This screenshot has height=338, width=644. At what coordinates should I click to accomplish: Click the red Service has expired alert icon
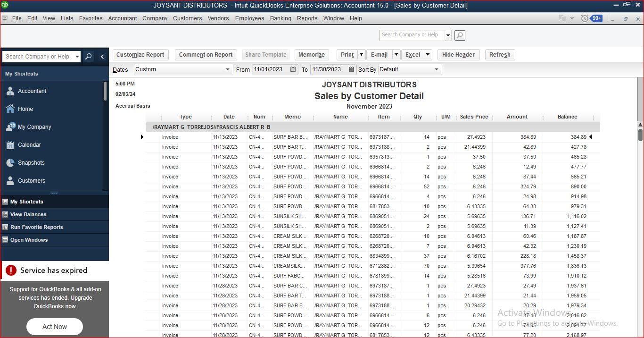point(10,270)
